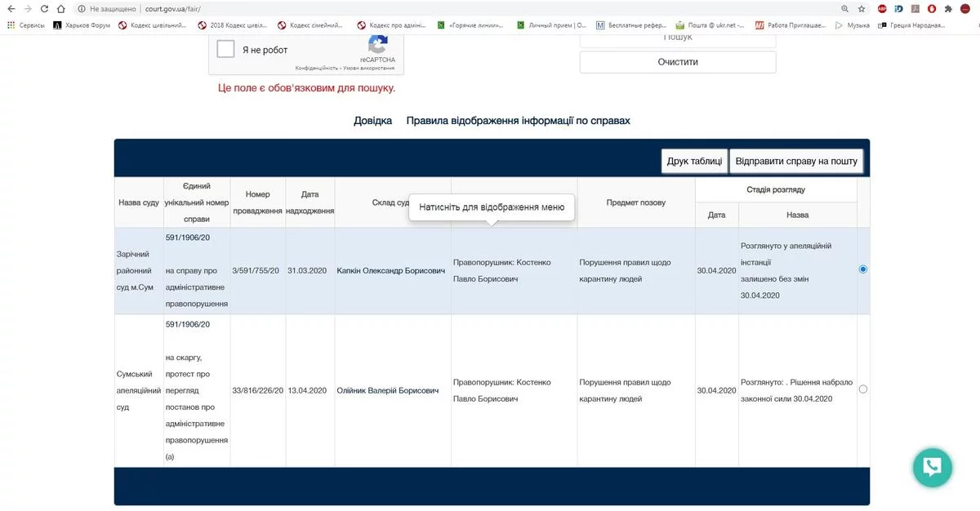This screenshot has height=511, width=980.
Task: Check the "Я не робот" reCAPTCHA box
Action: pyautogui.click(x=226, y=50)
